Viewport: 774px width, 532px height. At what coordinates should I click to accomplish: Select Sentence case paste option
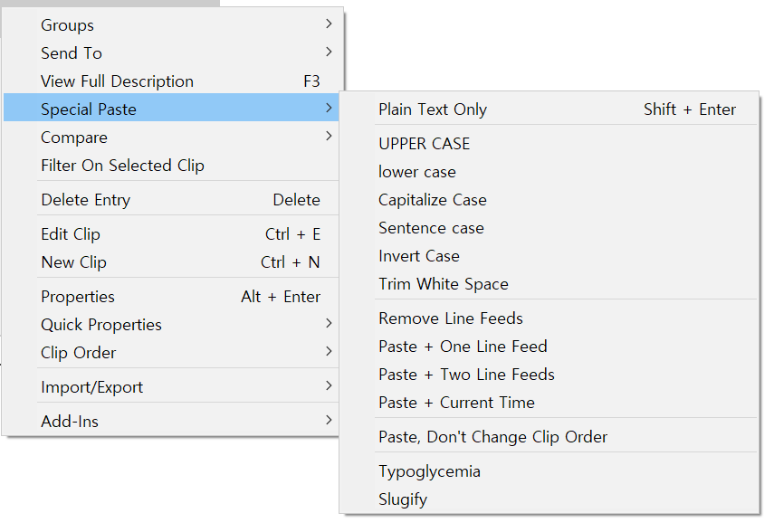pyautogui.click(x=431, y=228)
